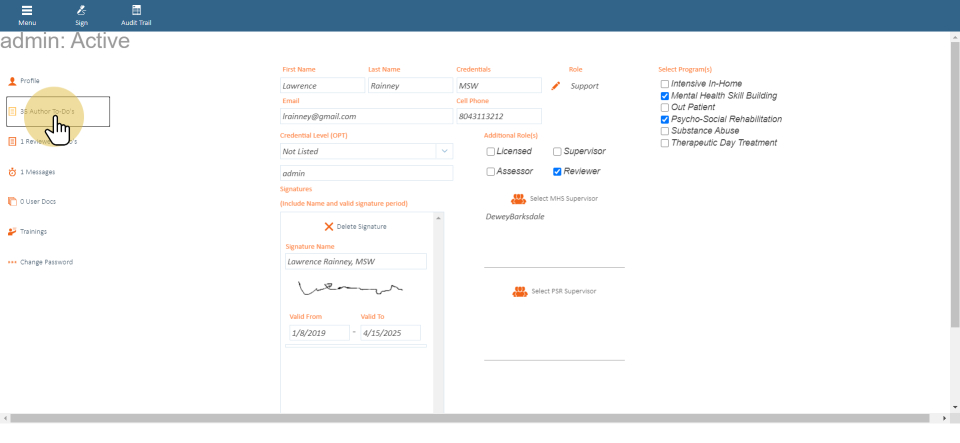
Task: Expand the Credential Level dropdown arrow
Action: [443, 151]
